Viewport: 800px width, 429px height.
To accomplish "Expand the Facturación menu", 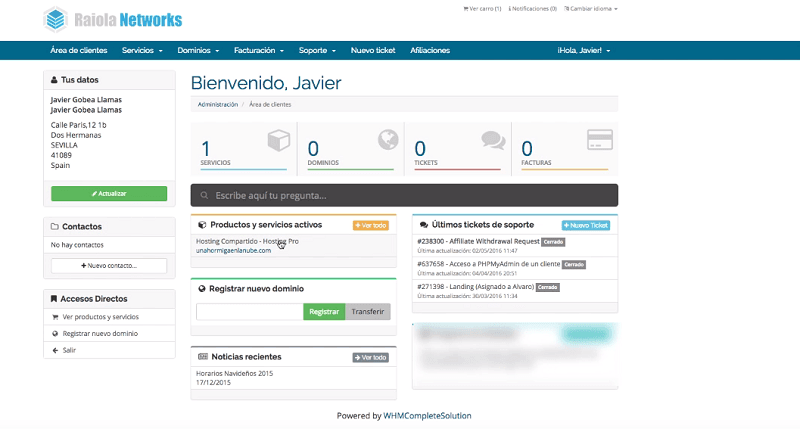I will tap(259, 51).
